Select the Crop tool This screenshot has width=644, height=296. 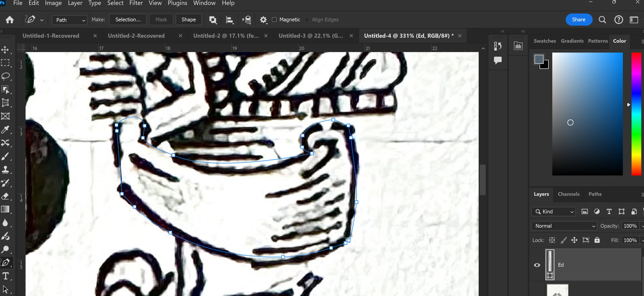pyautogui.click(x=5, y=103)
